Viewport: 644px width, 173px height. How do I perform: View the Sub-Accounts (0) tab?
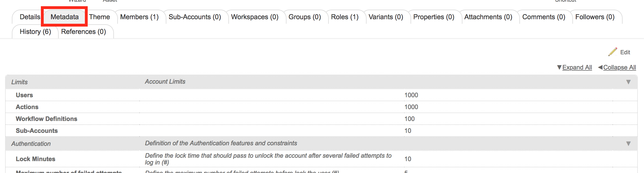coord(195,17)
